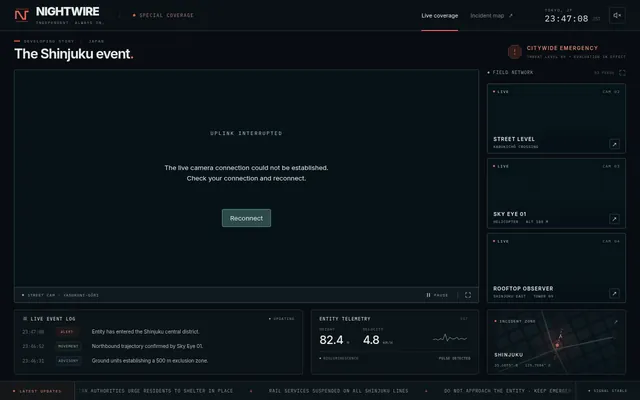Image resolution: width=640 pixels, height=400 pixels.
Task: Click the NIGHTWIRE brand name
Action: pos(67,11)
